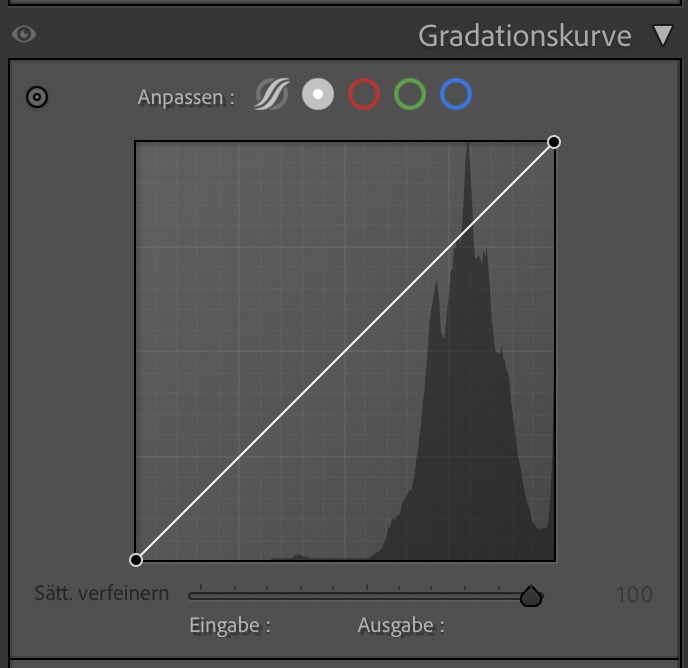Select the white point curve channel

318,95
